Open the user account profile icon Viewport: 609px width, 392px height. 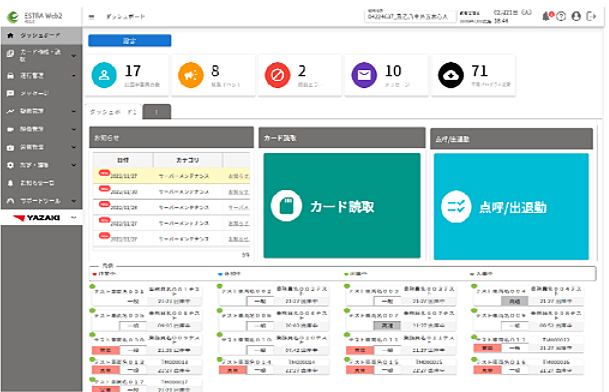[576, 16]
